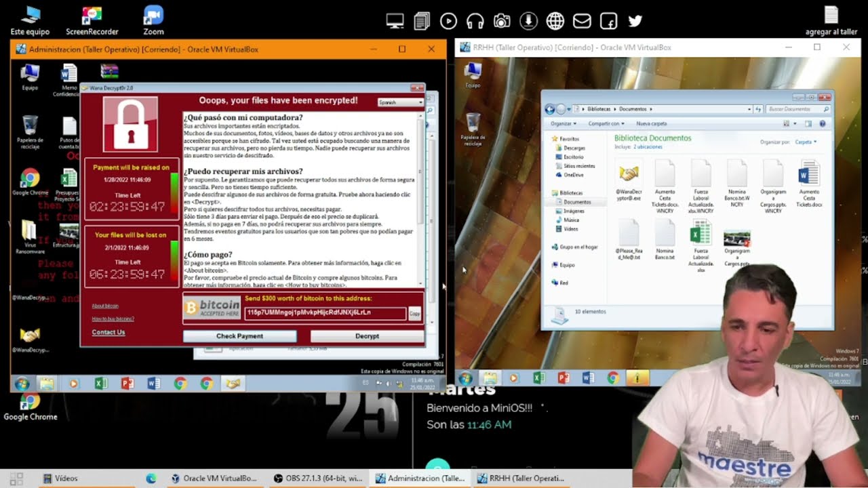
Task: Open Word from the RRHH VM taskbar
Action: coord(588,378)
